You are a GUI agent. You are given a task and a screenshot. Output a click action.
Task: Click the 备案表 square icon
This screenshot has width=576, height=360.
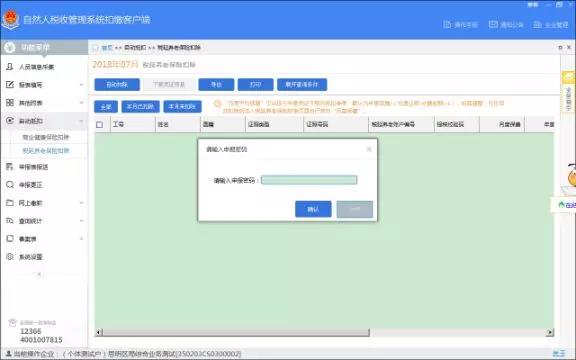pyautogui.click(x=10, y=238)
